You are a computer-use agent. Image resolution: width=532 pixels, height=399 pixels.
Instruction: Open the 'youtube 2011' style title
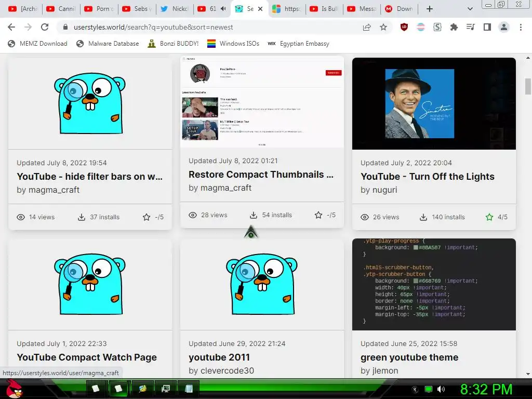pyautogui.click(x=219, y=357)
